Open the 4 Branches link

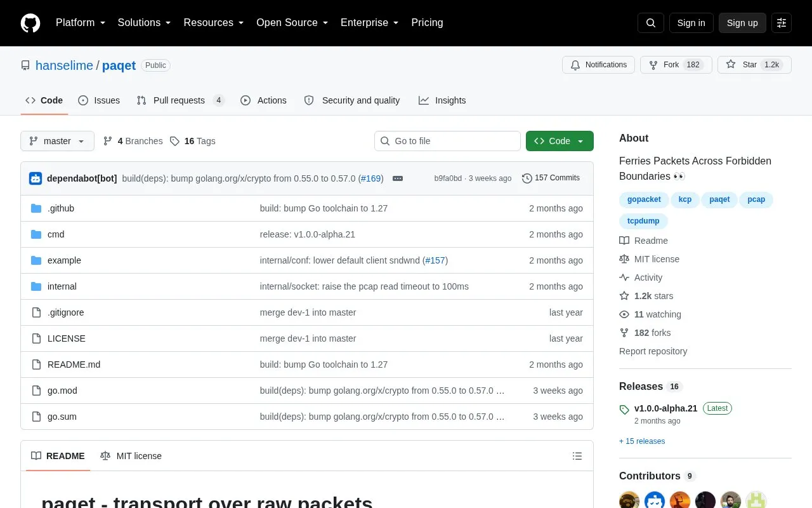point(133,141)
